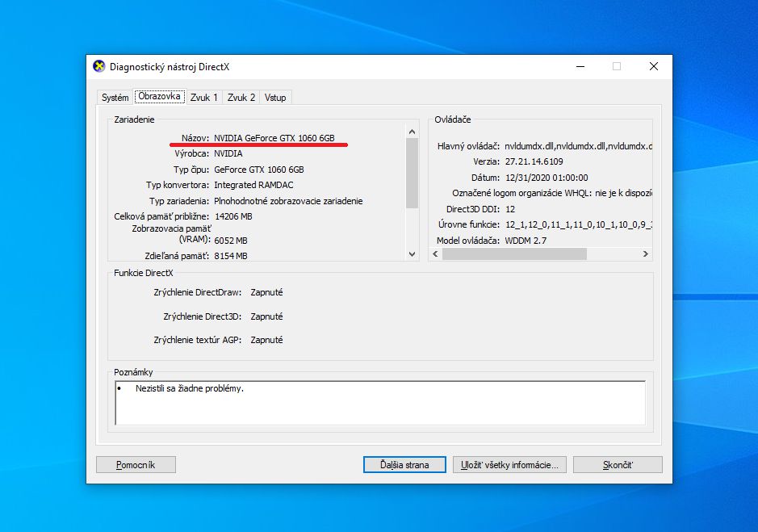Click the driver version 27.21.14.6109
Image resolution: width=758 pixels, height=532 pixels.
534,161
